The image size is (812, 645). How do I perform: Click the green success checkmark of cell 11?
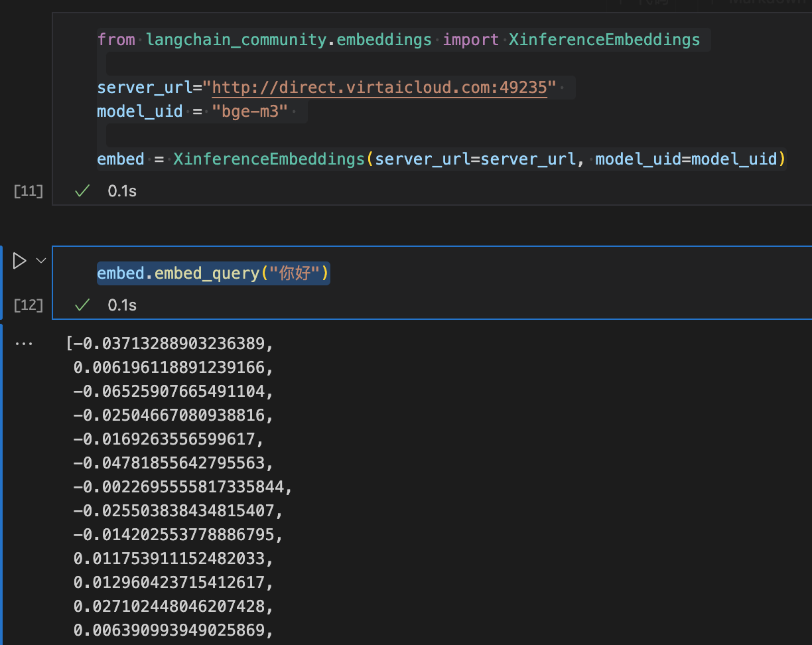[81, 190]
